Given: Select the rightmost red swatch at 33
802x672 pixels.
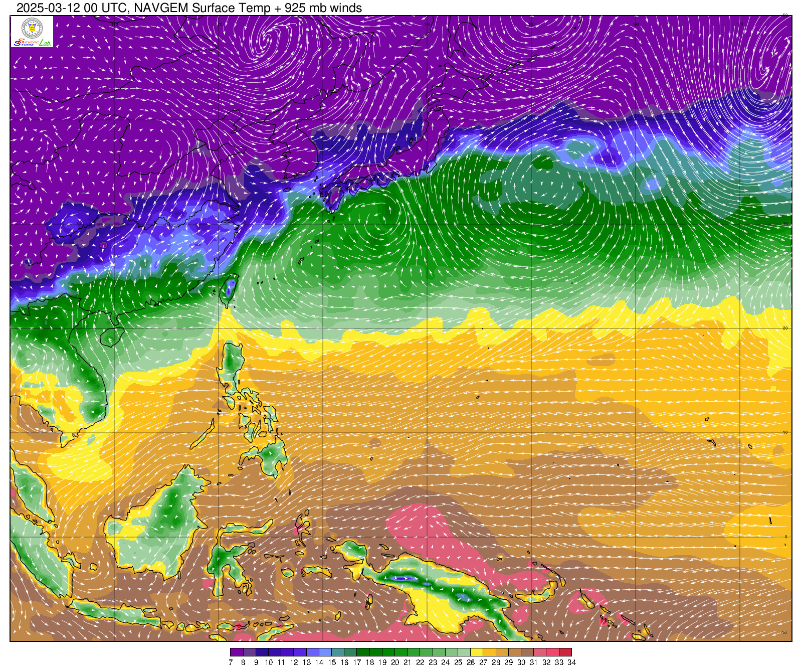Looking at the screenshot, I should click(x=565, y=652).
